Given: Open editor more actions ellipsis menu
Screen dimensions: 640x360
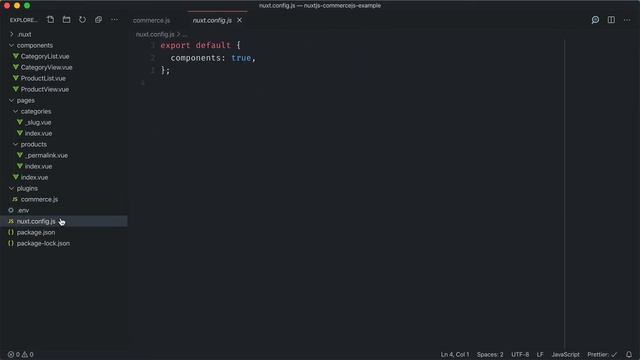Looking at the screenshot, I should point(627,20).
